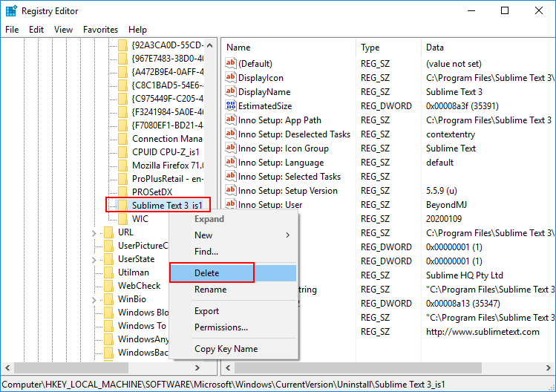Viewport: 556px width, 392px height.
Task: Click the data value 'BeyondMJ'
Action: coord(446,205)
